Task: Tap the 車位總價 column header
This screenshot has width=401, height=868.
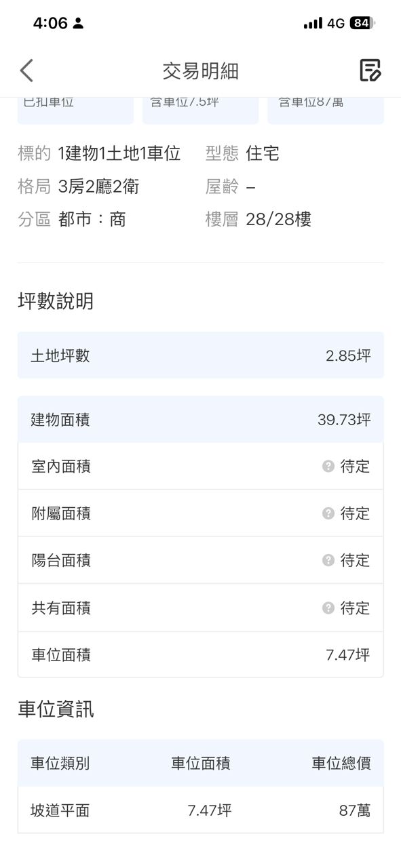Action: (341, 763)
